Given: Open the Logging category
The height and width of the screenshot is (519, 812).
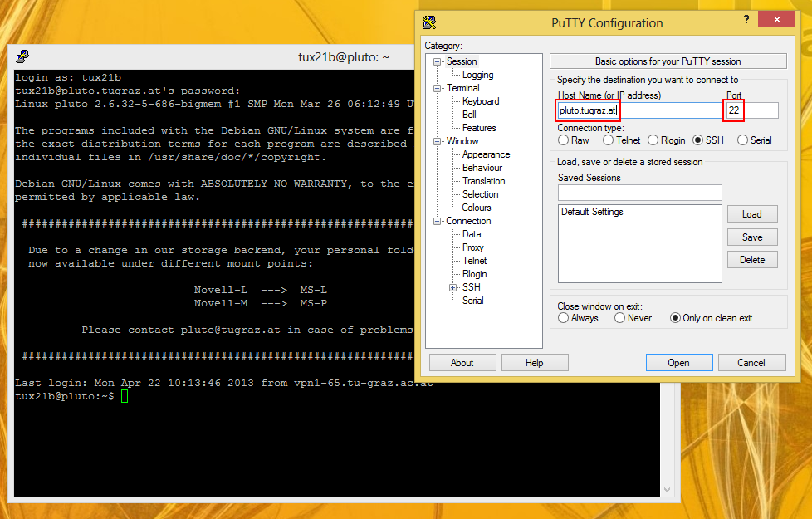Looking at the screenshot, I should (477, 75).
